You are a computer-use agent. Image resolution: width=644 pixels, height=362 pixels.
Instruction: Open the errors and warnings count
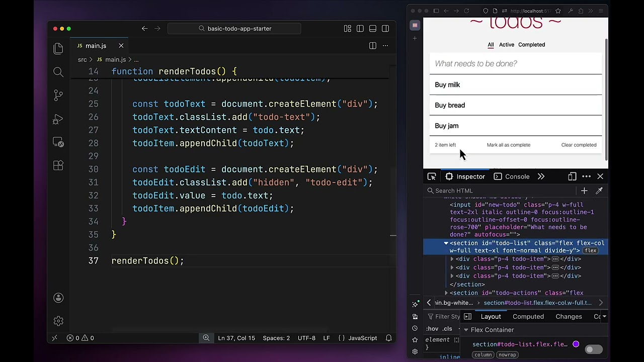point(80,338)
